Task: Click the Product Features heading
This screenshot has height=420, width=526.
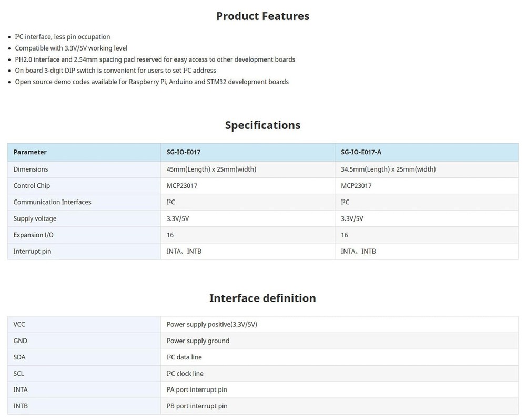Action: tap(262, 16)
